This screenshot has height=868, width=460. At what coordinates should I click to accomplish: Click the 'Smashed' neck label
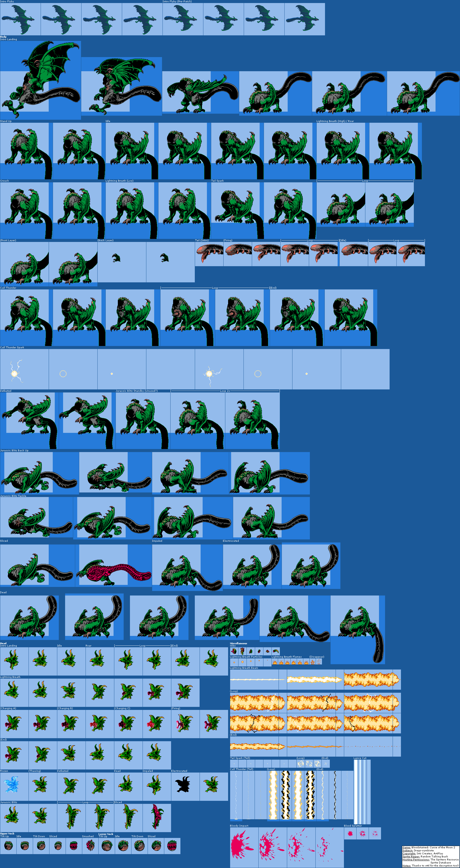click(88, 836)
